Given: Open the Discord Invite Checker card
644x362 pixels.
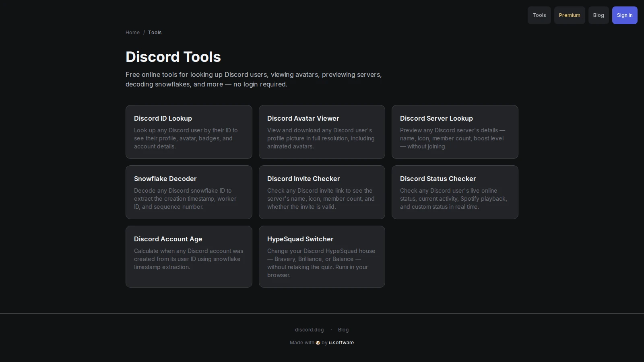Looking at the screenshot, I should (322, 192).
